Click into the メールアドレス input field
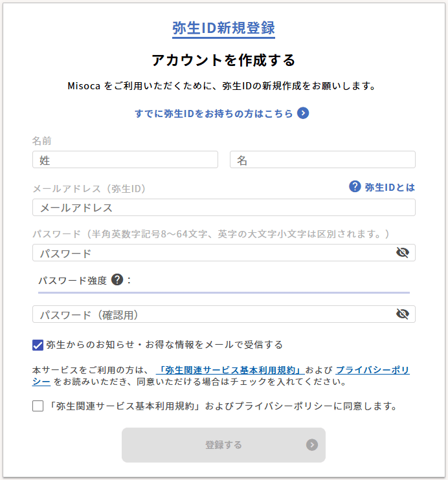This screenshot has width=448, height=480. pos(223,208)
